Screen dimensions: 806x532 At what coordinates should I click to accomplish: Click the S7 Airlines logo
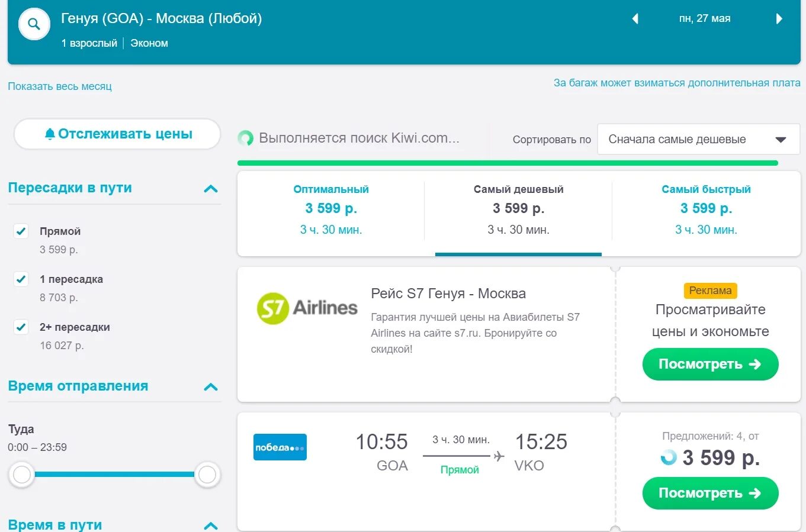[x=307, y=308]
